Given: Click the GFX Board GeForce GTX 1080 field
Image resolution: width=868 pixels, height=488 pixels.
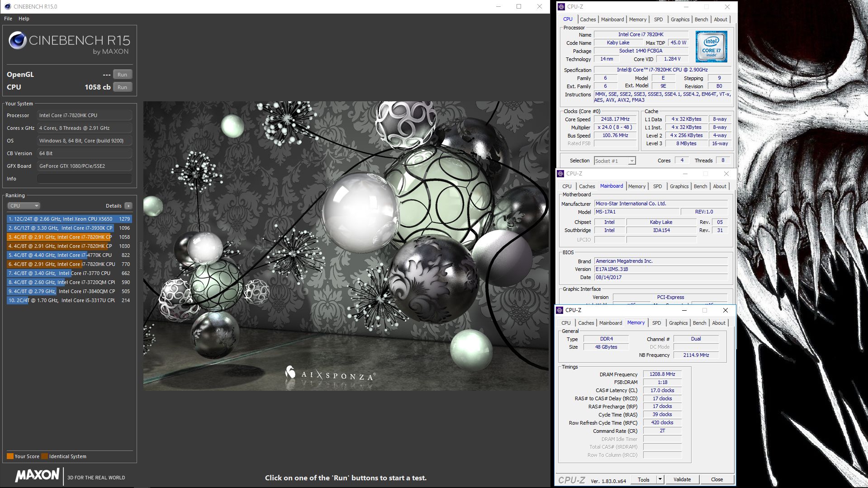Looking at the screenshot, I should 85,166.
